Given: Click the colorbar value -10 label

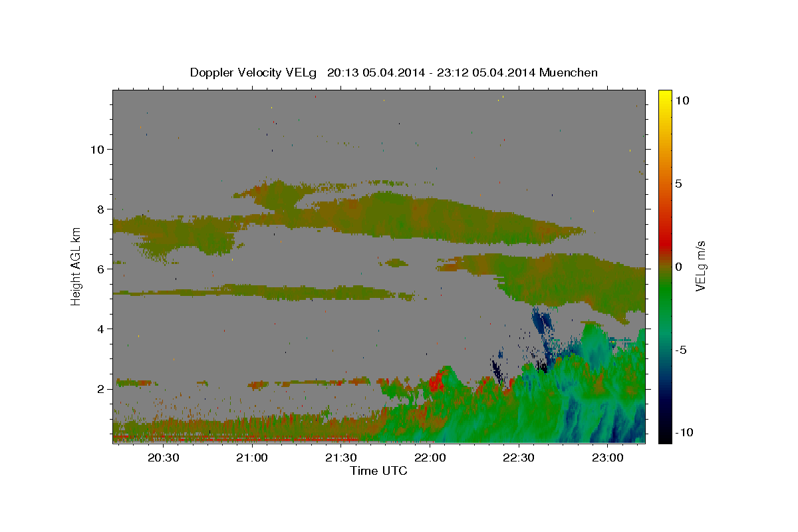Looking at the screenshot, I should [x=684, y=432].
